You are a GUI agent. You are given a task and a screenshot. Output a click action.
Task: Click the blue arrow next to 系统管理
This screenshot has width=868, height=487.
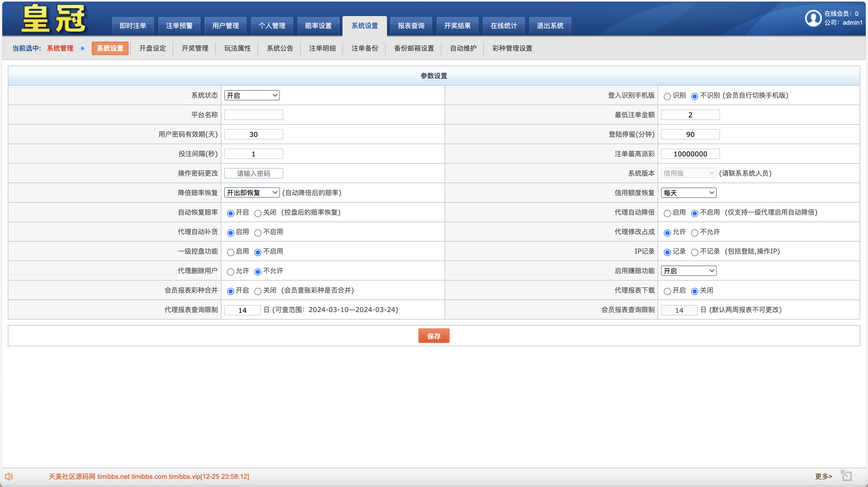click(x=82, y=48)
